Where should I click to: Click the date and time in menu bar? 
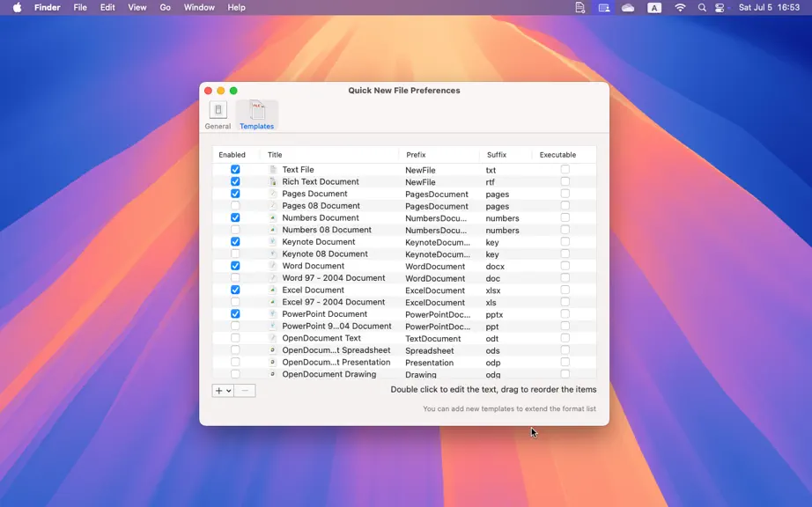click(x=769, y=7)
